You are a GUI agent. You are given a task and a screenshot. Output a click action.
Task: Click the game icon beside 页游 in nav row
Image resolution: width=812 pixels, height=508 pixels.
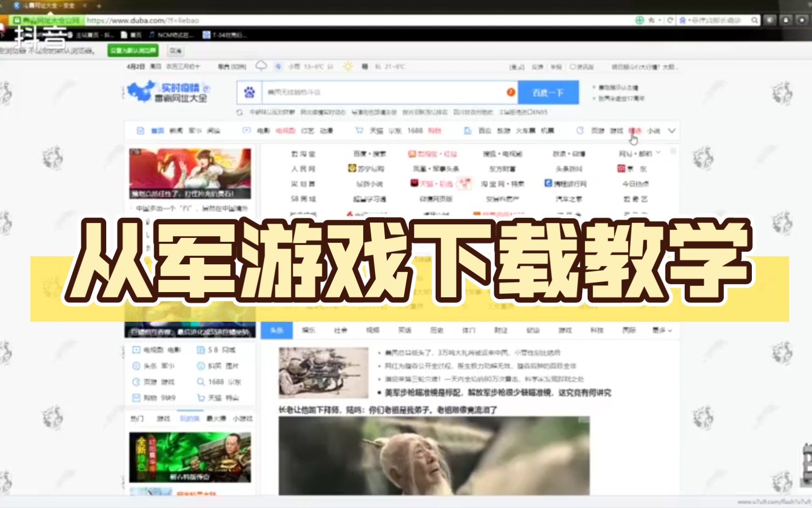click(x=580, y=130)
